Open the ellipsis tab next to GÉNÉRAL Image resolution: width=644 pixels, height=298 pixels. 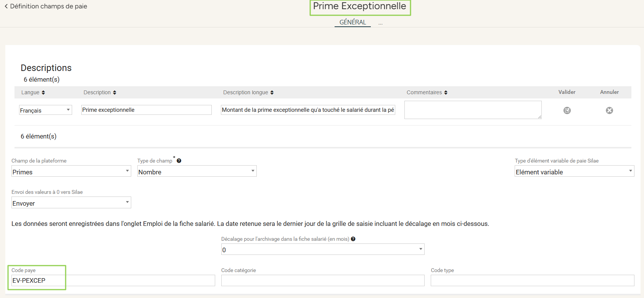click(380, 23)
